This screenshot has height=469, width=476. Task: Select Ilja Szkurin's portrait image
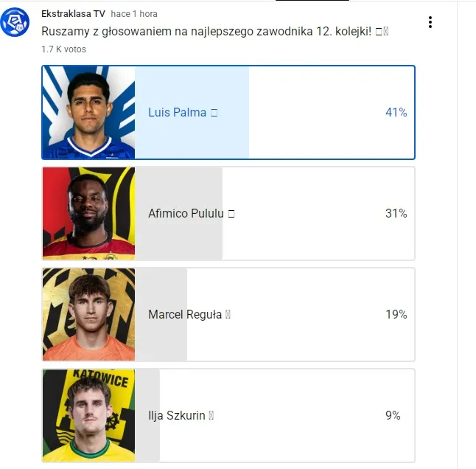pos(88,415)
